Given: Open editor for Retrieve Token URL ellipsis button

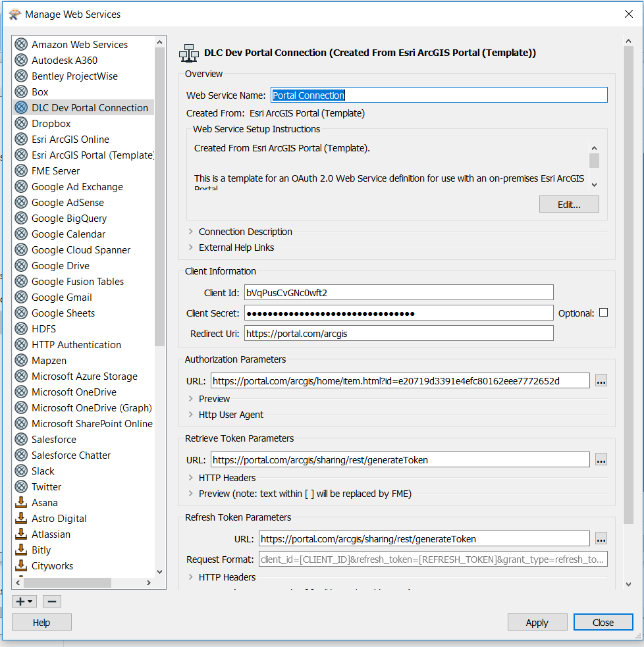Looking at the screenshot, I should (x=601, y=459).
